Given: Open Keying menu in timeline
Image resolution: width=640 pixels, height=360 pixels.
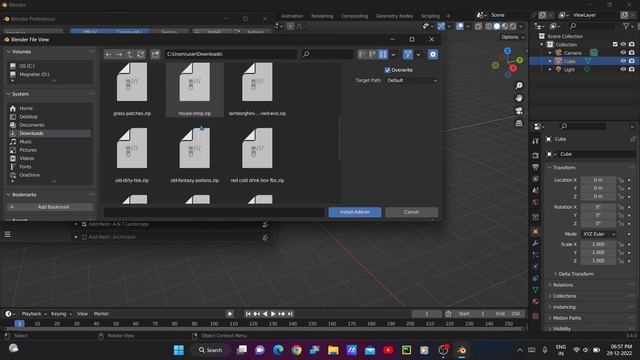Looking at the screenshot, I should [x=61, y=314].
